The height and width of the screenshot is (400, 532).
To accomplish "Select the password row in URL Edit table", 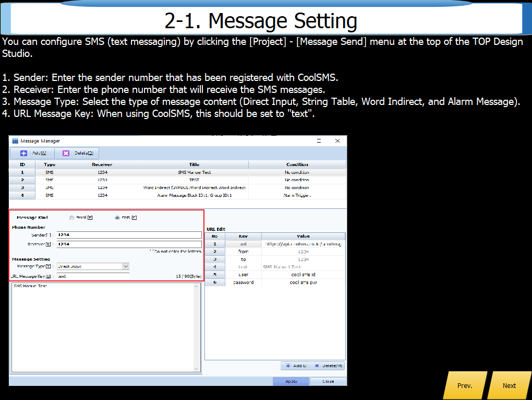I will (x=274, y=283).
